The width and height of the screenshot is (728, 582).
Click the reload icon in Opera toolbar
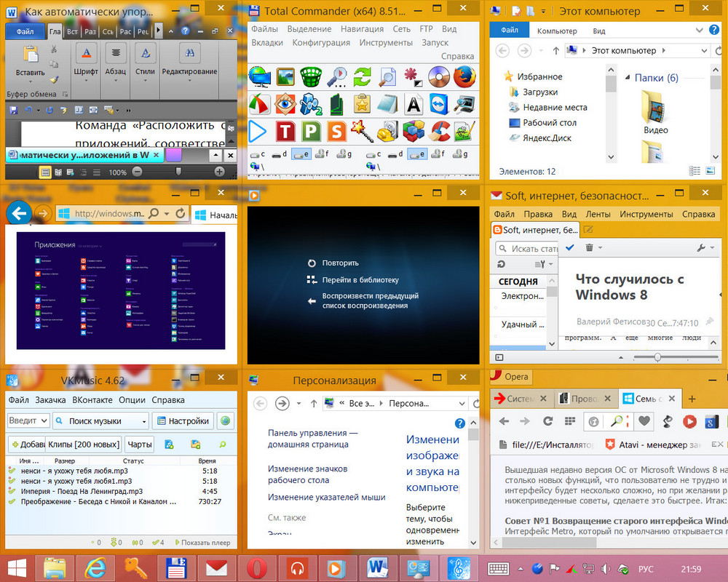pos(548,421)
